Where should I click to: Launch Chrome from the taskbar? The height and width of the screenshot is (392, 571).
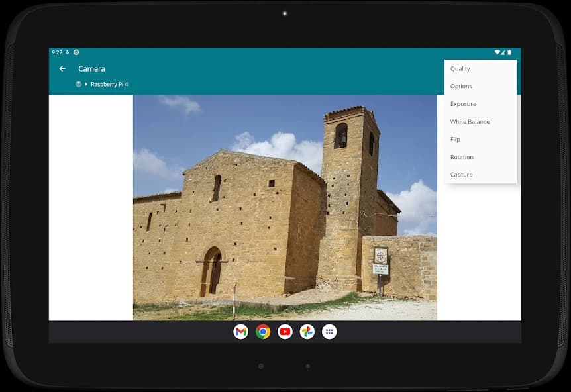[x=263, y=332]
